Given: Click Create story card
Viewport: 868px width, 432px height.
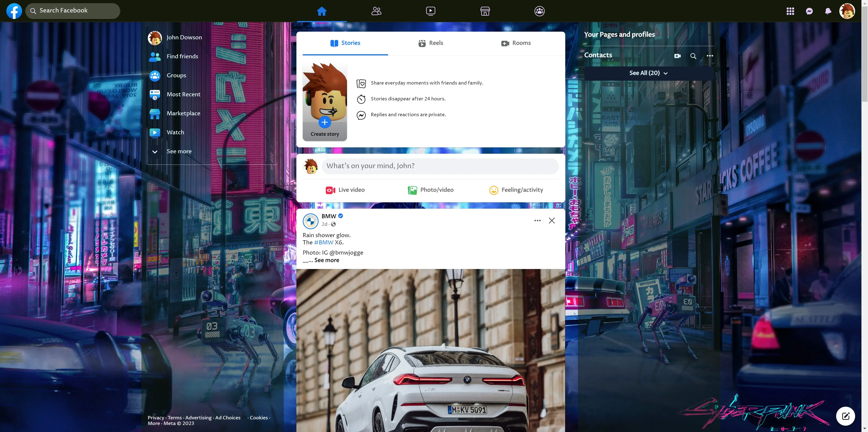Looking at the screenshot, I should [325, 102].
